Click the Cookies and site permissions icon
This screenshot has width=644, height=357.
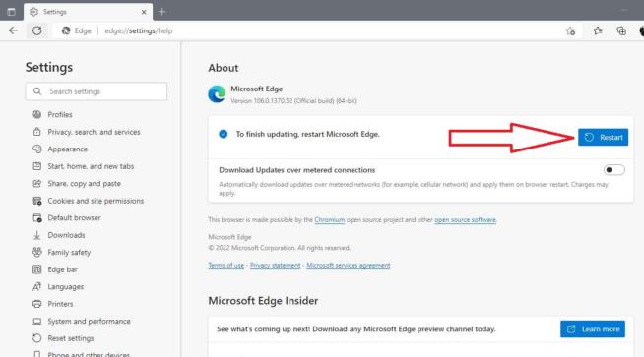click(37, 201)
